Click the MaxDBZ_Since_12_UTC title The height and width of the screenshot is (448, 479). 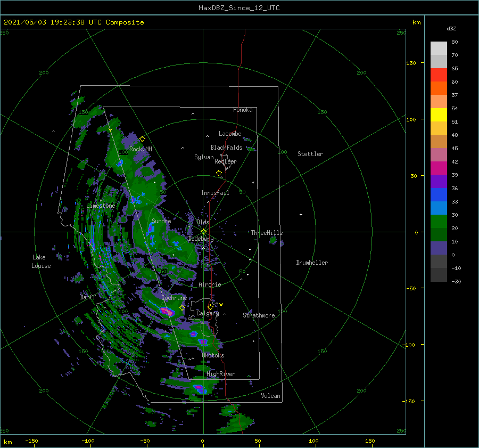pyautogui.click(x=239, y=8)
